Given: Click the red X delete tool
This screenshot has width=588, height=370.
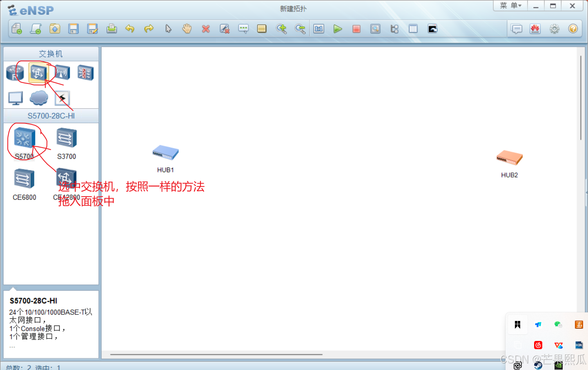Looking at the screenshot, I should [x=206, y=29].
